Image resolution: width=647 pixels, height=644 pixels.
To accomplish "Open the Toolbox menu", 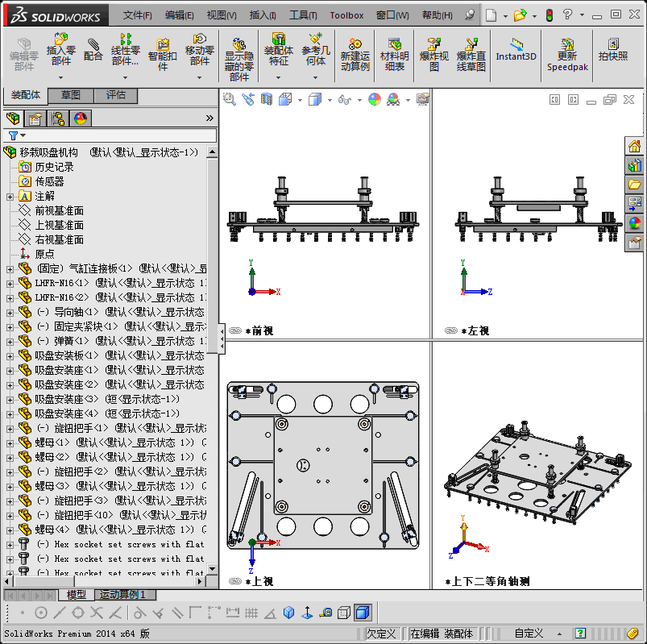I will pyautogui.click(x=346, y=15).
